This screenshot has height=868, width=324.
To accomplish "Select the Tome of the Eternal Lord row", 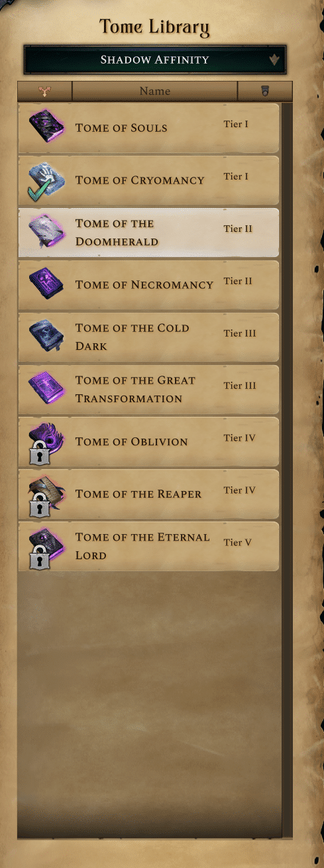I will coord(148,547).
